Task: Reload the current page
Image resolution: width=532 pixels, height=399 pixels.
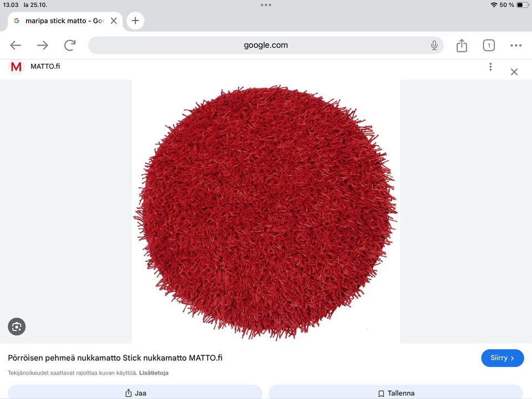Action: coord(70,45)
